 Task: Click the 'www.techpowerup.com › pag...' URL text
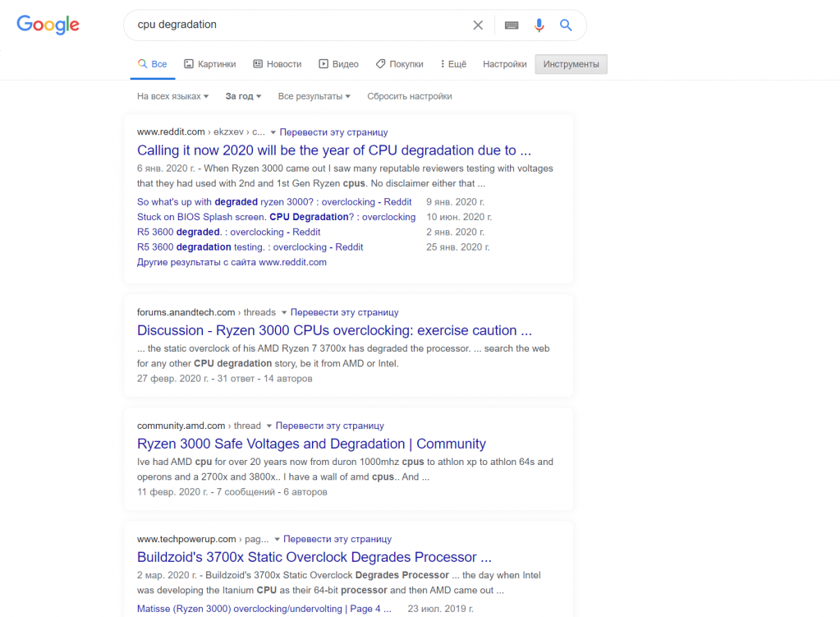(x=203, y=539)
